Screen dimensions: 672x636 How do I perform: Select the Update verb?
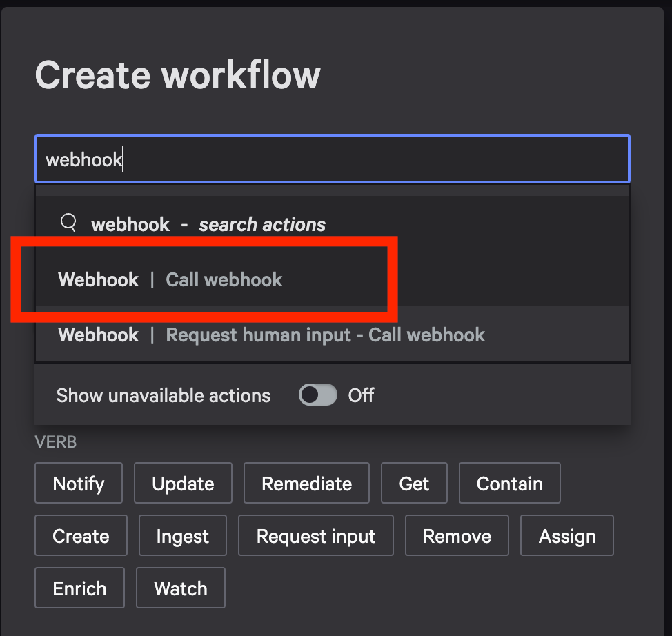click(183, 483)
